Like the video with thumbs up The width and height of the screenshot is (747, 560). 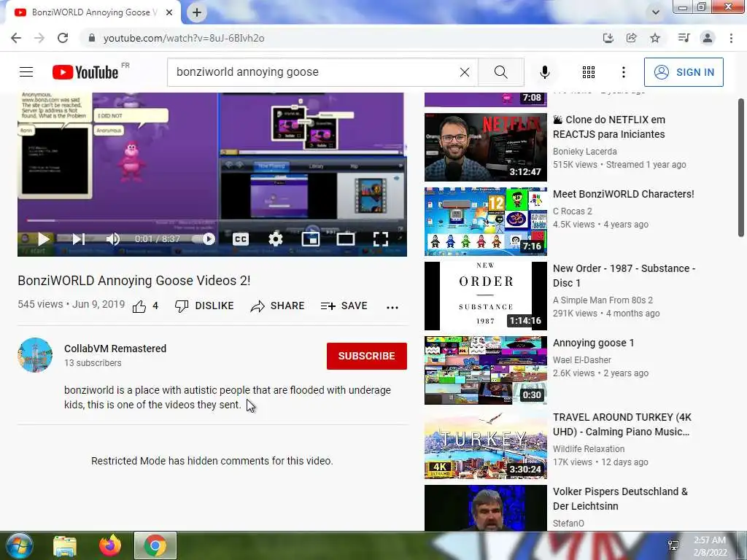point(139,306)
